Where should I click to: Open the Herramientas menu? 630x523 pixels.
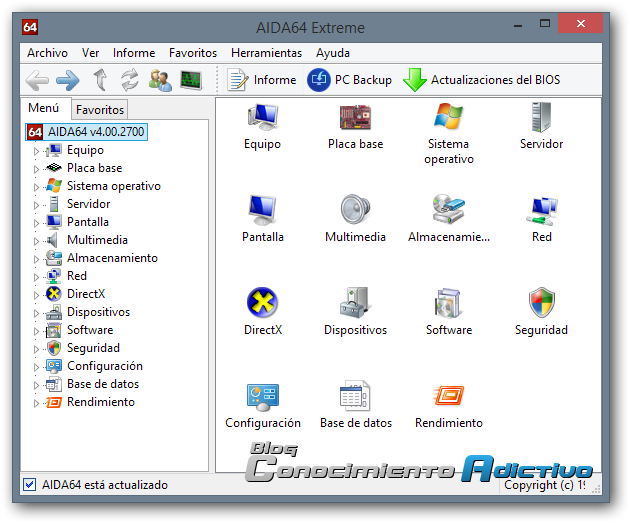pyautogui.click(x=266, y=53)
